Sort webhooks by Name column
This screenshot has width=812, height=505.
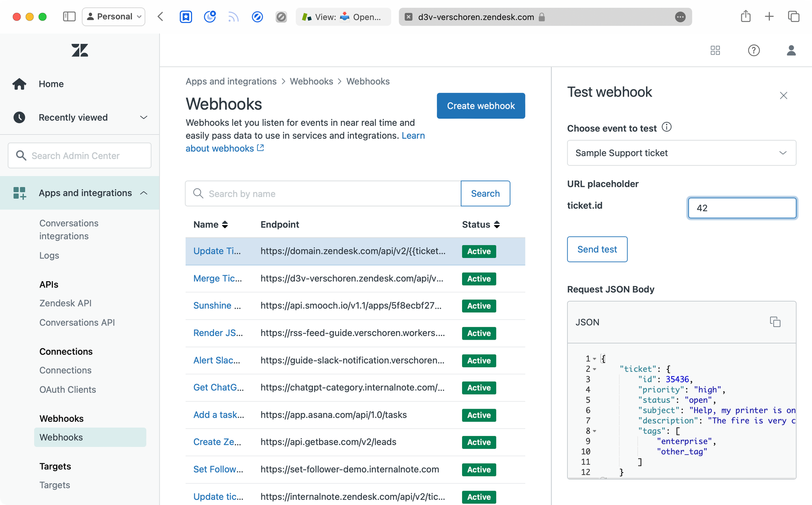pyautogui.click(x=211, y=225)
